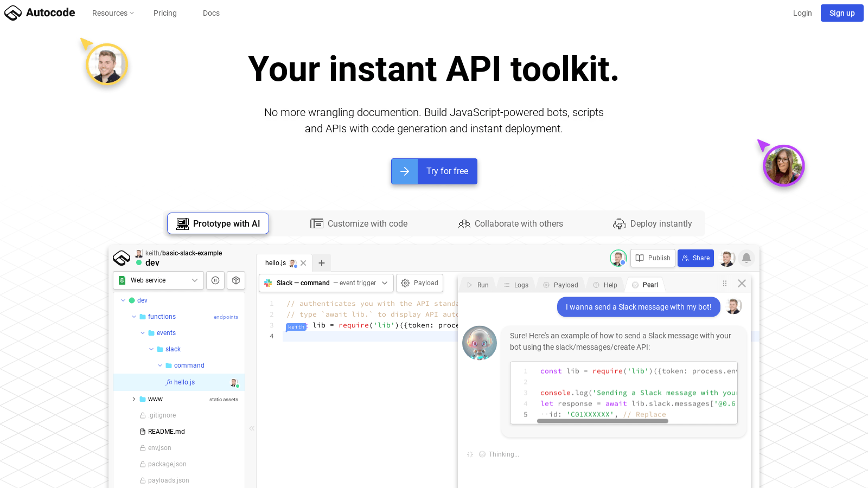
Task: Collapse the dev tree node
Action: (123, 300)
